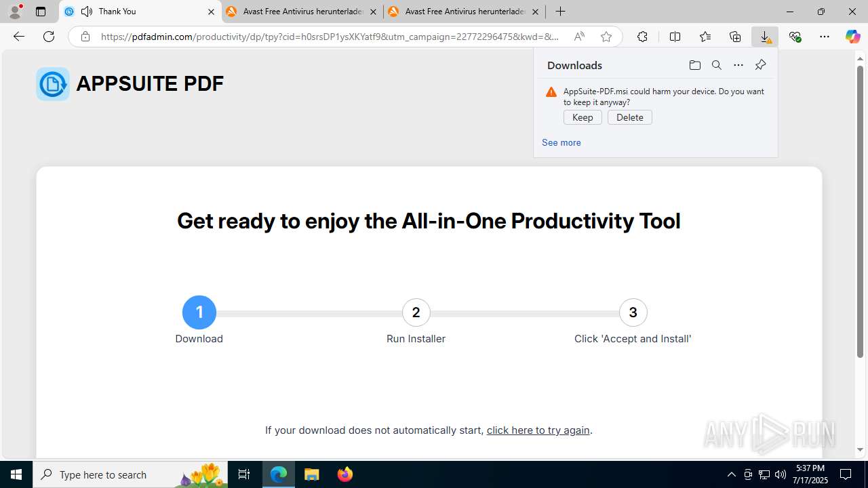This screenshot has width=868, height=488.
Task: Switch to the second Avast Free Antivirus tab
Action: (465, 12)
